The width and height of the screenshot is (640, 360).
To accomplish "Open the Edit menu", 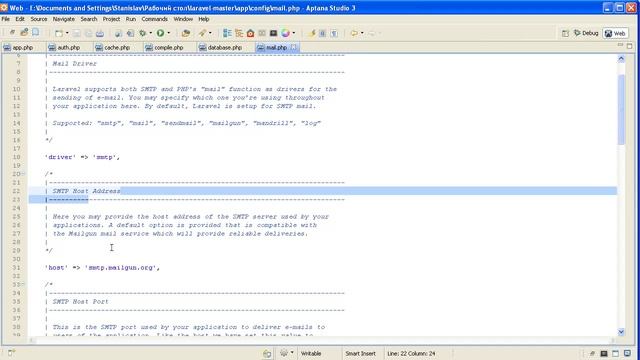I will 20,19.
